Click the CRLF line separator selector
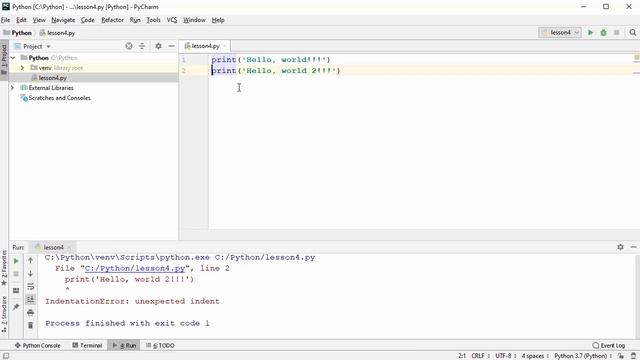640x360 pixels. pos(480,356)
